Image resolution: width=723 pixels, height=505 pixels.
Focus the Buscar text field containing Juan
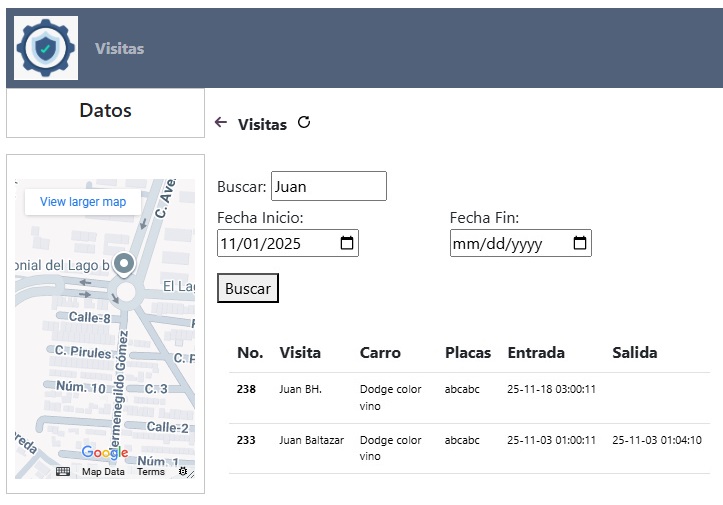328,186
